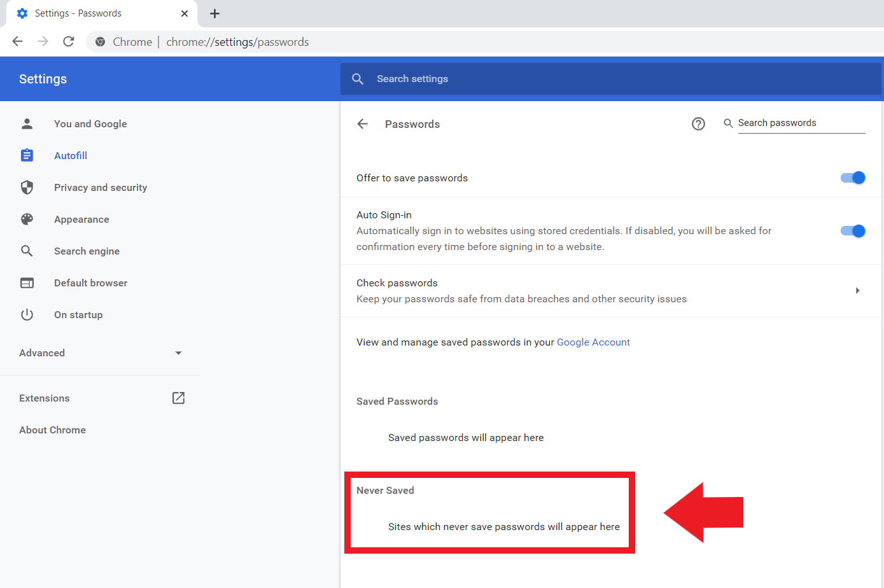Click the Saved Passwords heading
884x588 pixels.
point(397,401)
